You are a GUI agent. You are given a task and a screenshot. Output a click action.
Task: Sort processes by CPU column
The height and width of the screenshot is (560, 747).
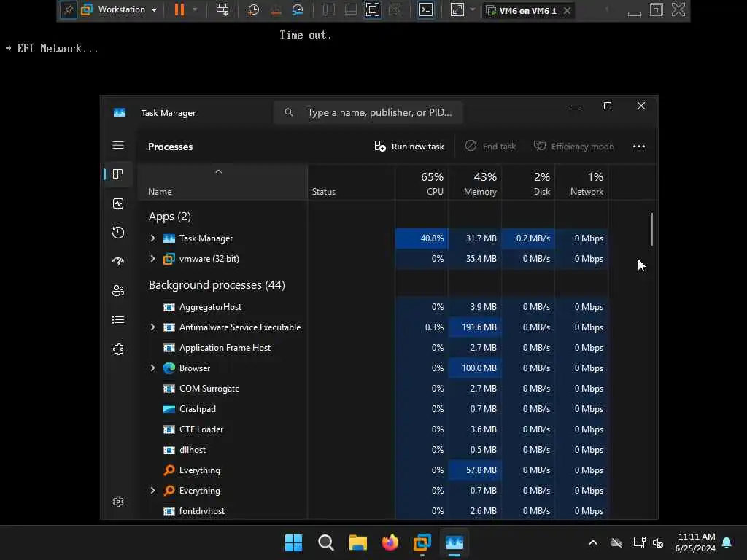click(x=422, y=183)
